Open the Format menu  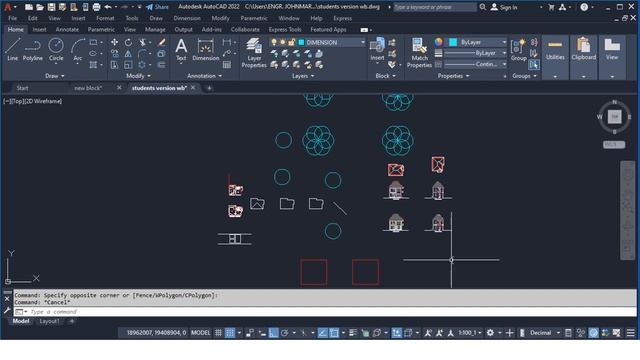(105, 18)
